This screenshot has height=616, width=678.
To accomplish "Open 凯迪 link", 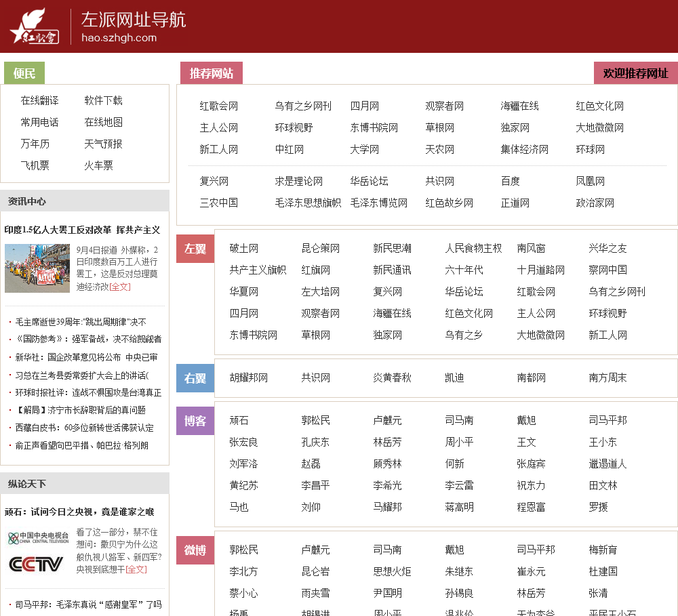I will (454, 378).
